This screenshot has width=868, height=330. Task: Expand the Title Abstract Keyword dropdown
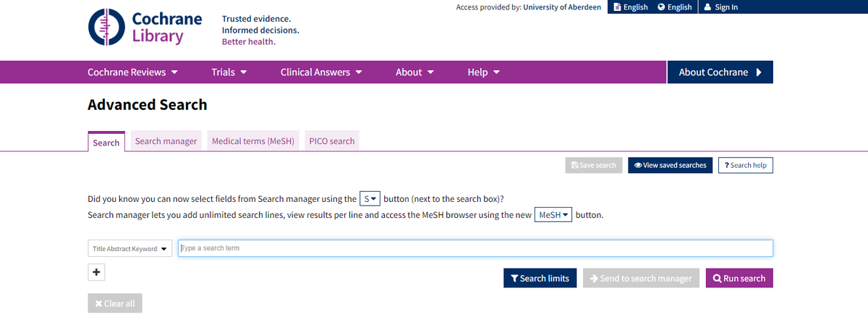pyautogui.click(x=129, y=249)
